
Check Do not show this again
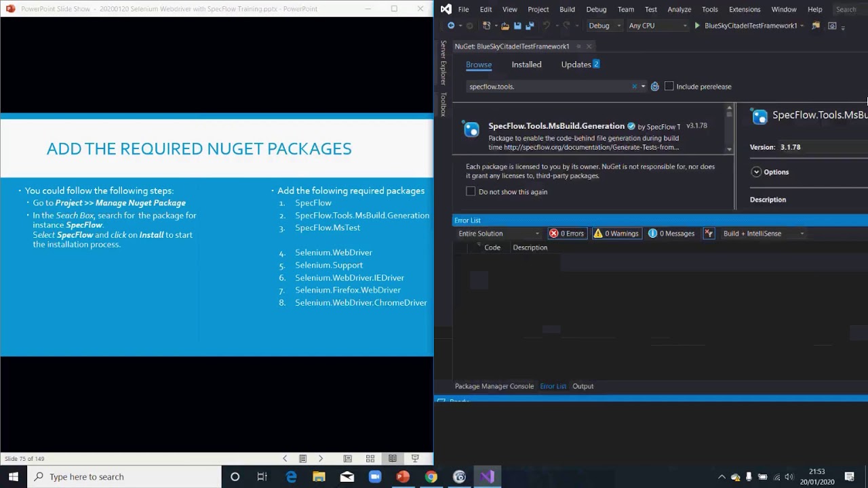[x=471, y=192]
